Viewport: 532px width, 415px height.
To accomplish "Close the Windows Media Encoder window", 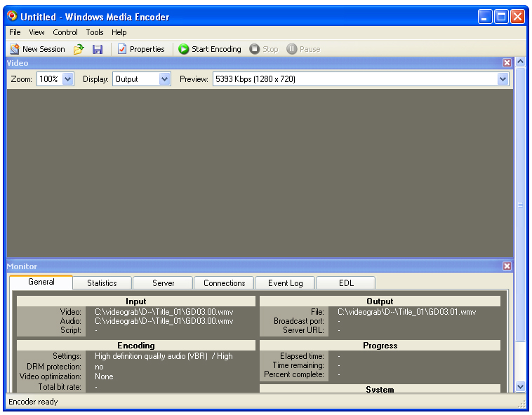I will click(518, 16).
